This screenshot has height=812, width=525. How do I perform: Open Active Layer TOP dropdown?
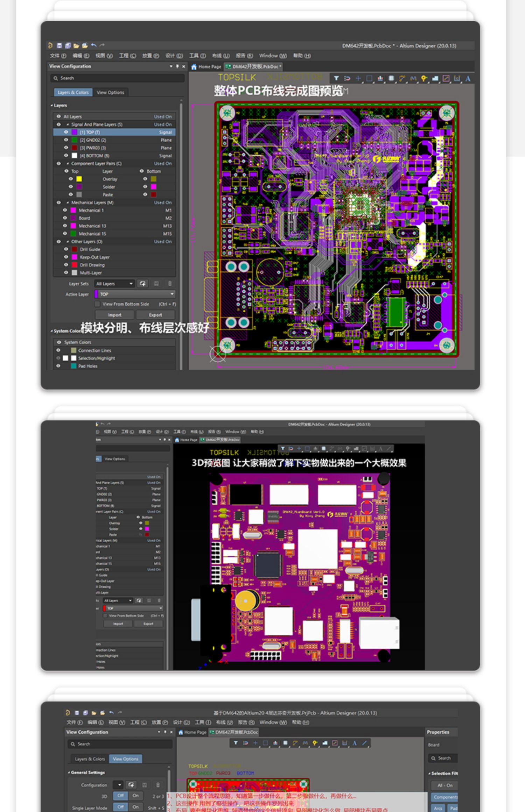(x=134, y=294)
